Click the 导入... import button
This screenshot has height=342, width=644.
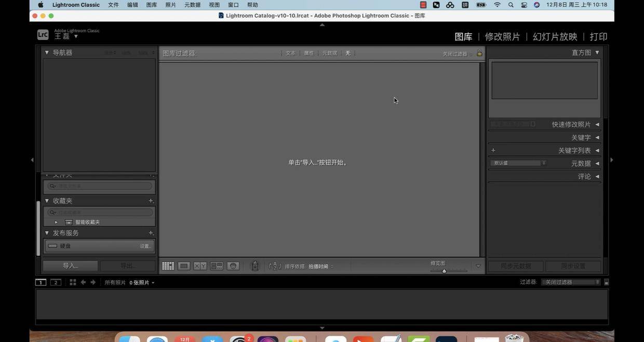tap(70, 266)
